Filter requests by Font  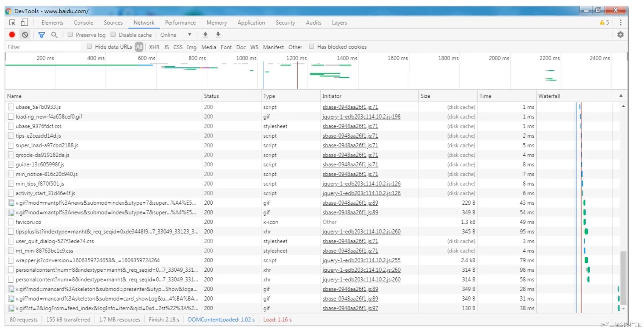226,47
